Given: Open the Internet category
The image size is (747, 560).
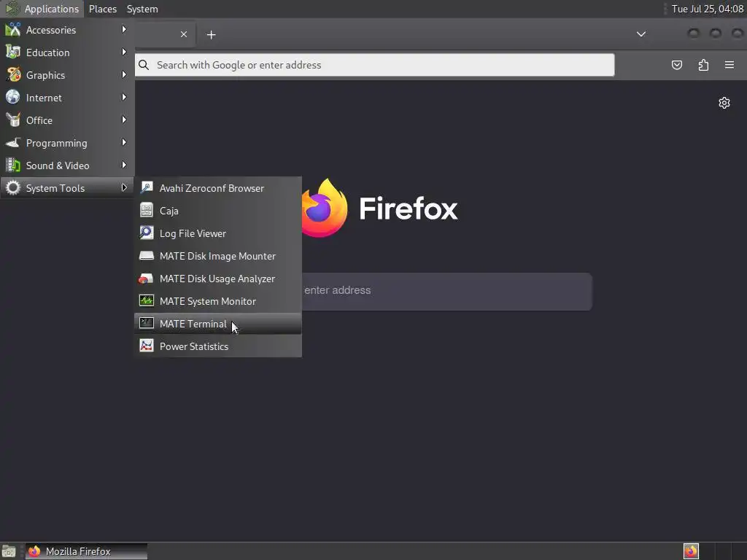Looking at the screenshot, I should pos(67,98).
